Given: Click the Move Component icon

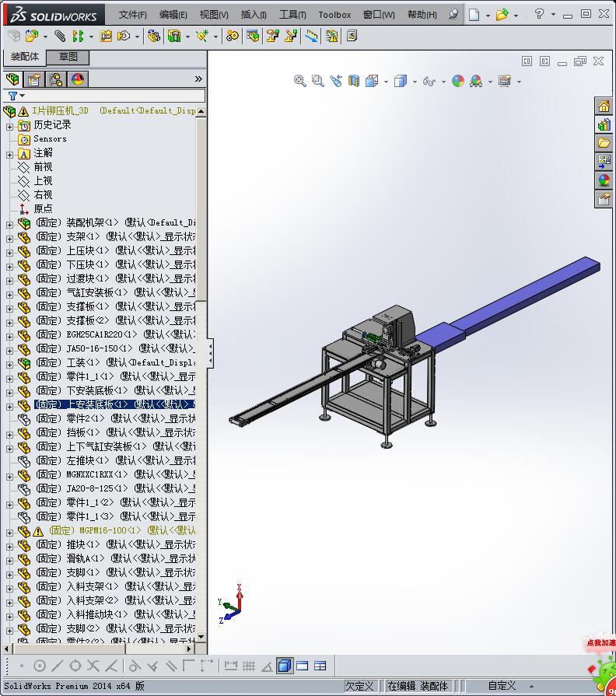Looking at the screenshot, I should click(124, 36).
